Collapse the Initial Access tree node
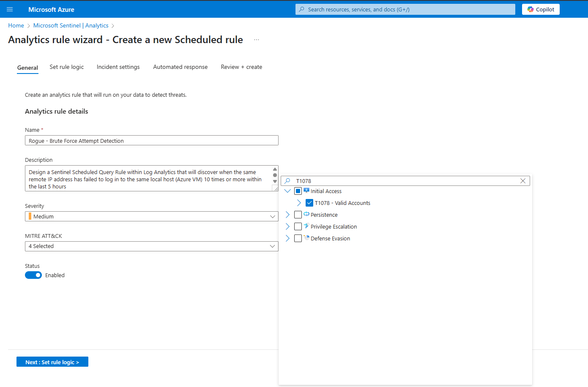This screenshot has height=387, width=588. [288, 191]
